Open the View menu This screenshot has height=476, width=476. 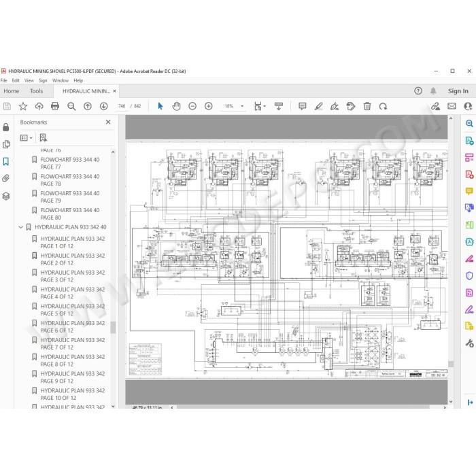29,80
